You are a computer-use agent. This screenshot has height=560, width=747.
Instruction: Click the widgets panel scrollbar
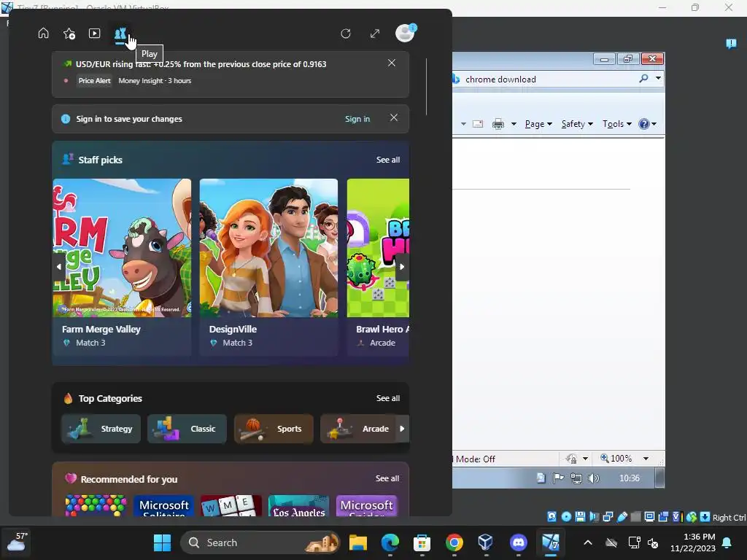pyautogui.click(x=426, y=87)
